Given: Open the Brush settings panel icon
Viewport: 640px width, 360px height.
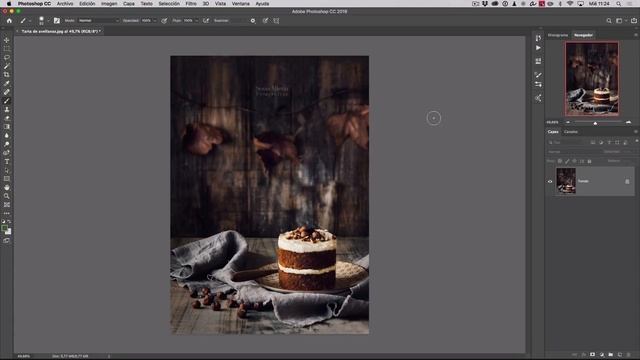Looking at the screenshot, I should 57,20.
